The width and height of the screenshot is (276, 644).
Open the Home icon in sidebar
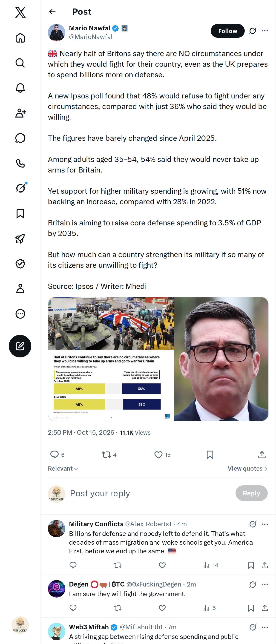20,38
